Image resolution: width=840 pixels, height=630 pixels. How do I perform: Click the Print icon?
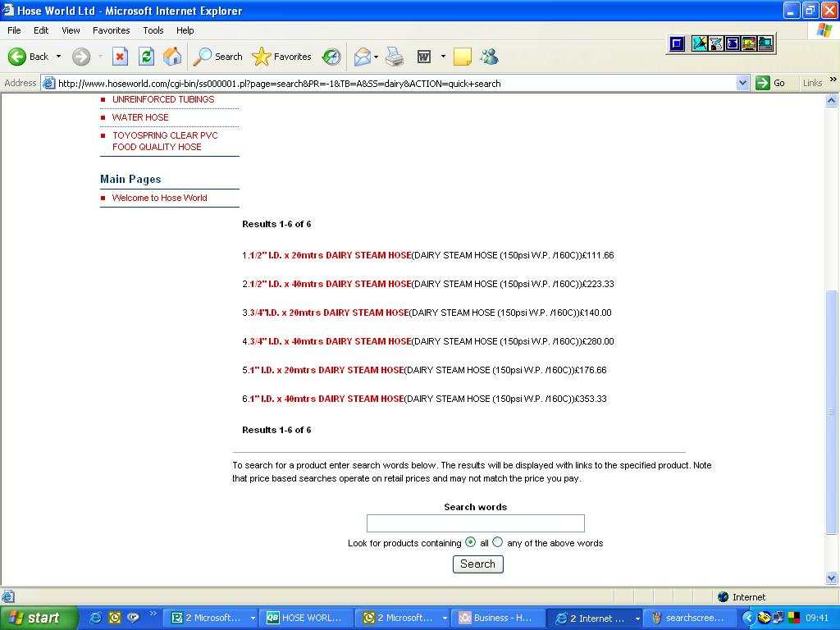coord(395,57)
